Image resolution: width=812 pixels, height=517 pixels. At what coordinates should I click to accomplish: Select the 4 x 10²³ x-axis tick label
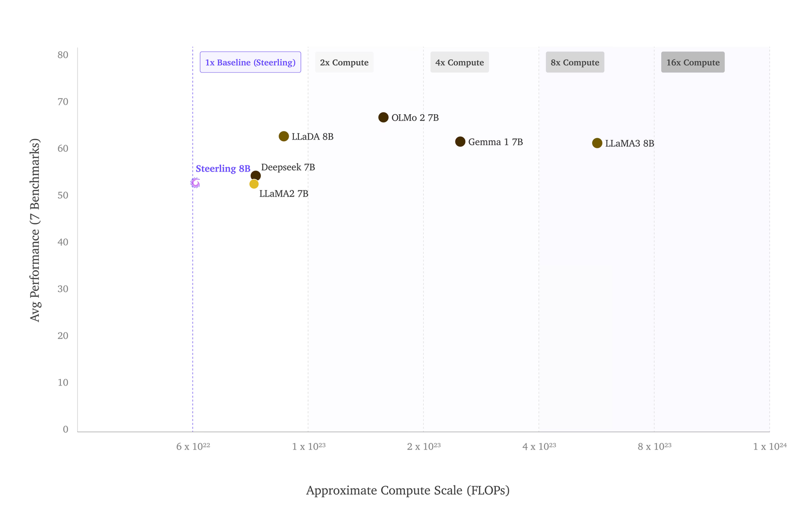(539, 446)
